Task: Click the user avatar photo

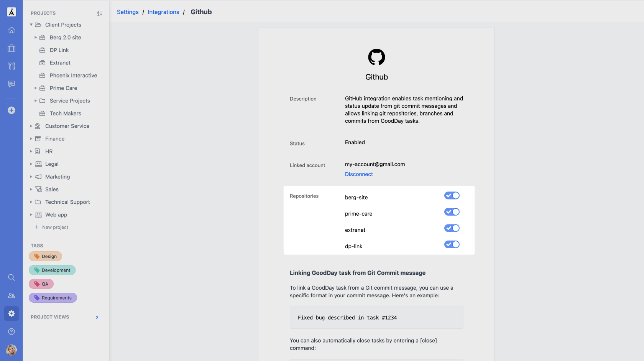Action: tap(11, 350)
